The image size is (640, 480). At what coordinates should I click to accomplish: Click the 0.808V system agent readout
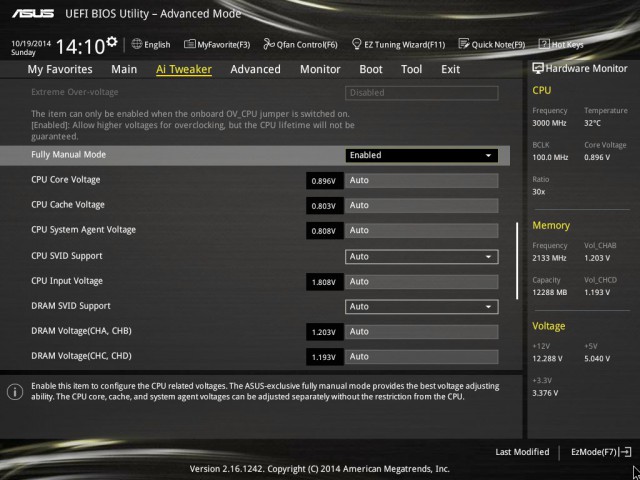click(x=324, y=231)
